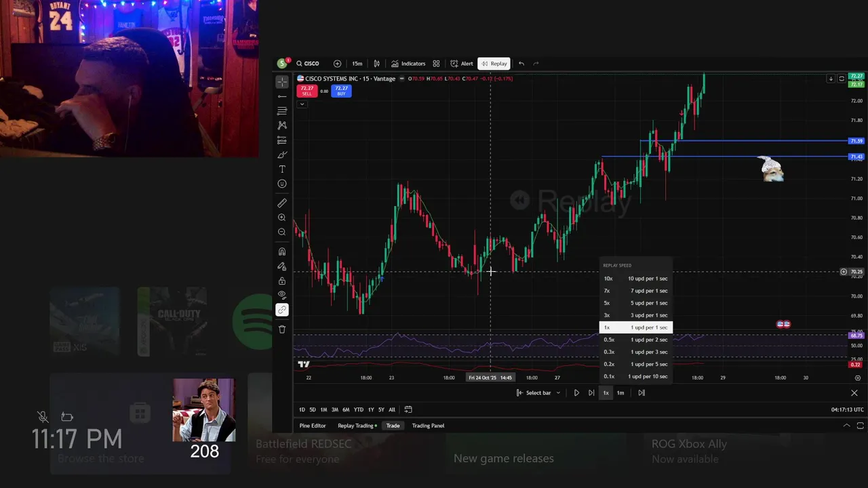Choose the 5x replay speed
This screenshot has height=488, width=868.
coord(635,303)
